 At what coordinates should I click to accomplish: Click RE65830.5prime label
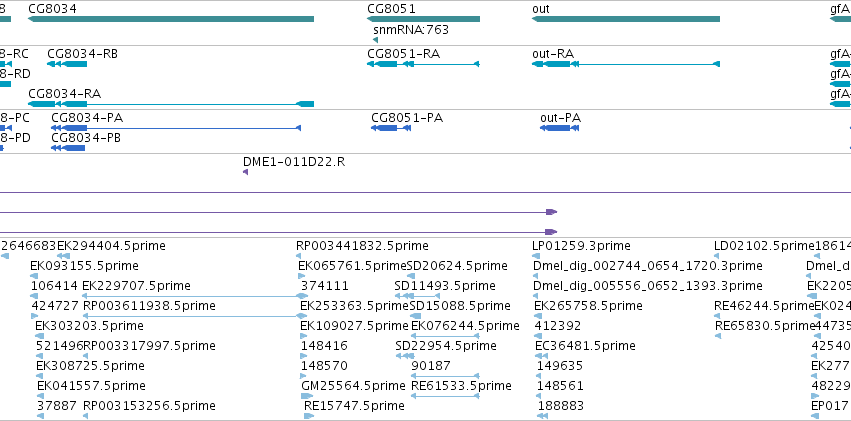[765, 326]
